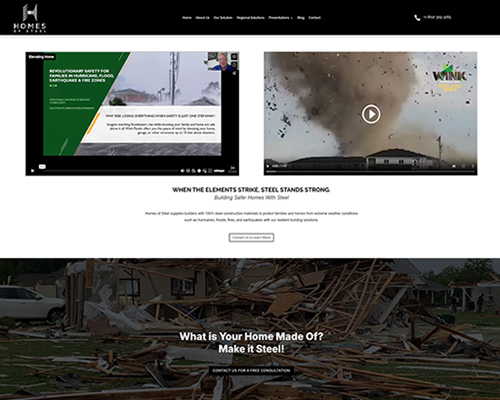Click the phone icon in the header
This screenshot has width=500, height=400.
point(417,18)
